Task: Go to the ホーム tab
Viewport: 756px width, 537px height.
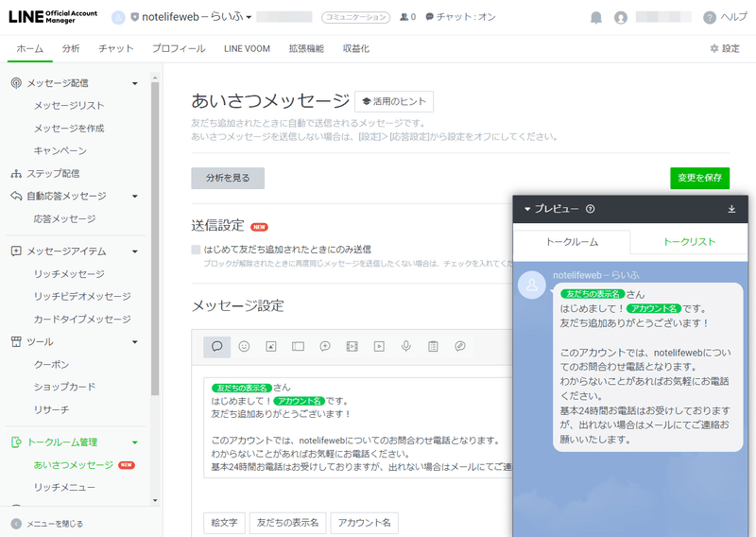Action: pos(30,48)
